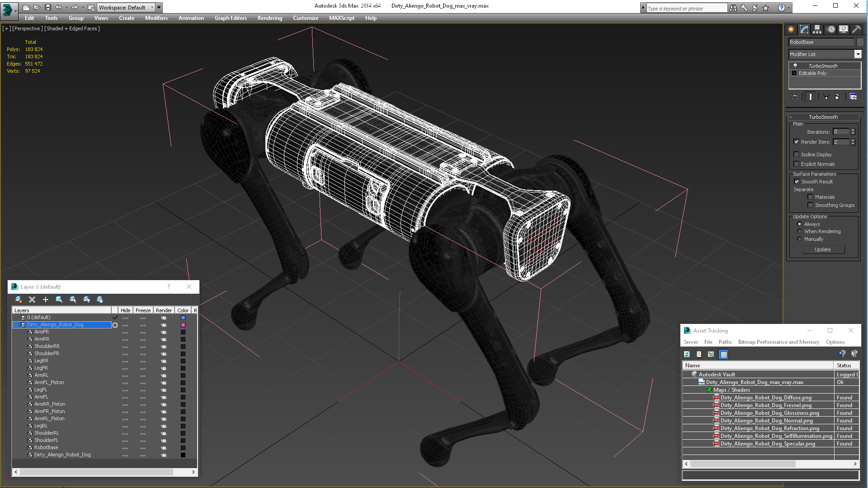Enable Explicit Normals checkbox
Screen dimensions: 868x488
coord(797,164)
